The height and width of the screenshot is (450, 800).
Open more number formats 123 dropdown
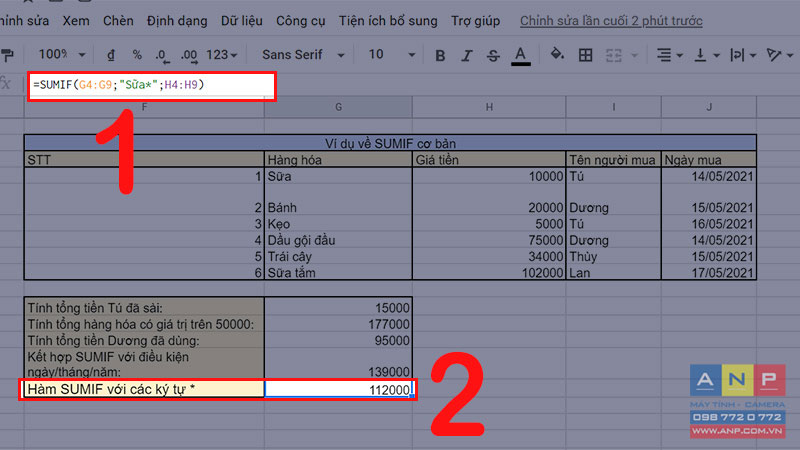pyautogui.click(x=222, y=55)
